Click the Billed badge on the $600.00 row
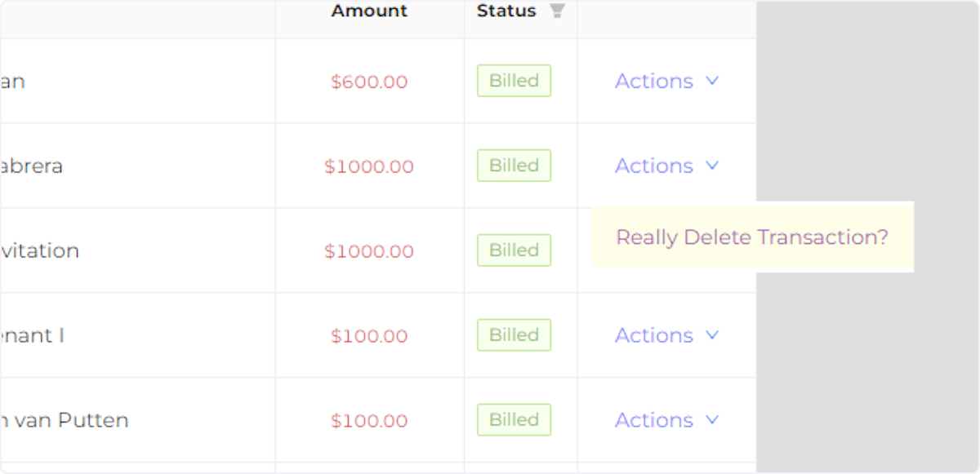This screenshot has height=474, width=980. tap(513, 81)
